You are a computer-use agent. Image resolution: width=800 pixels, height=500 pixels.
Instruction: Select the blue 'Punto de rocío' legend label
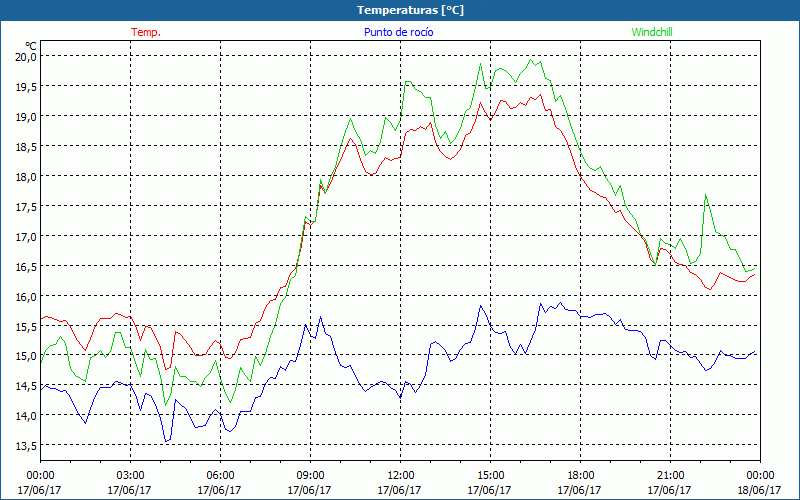(x=398, y=32)
